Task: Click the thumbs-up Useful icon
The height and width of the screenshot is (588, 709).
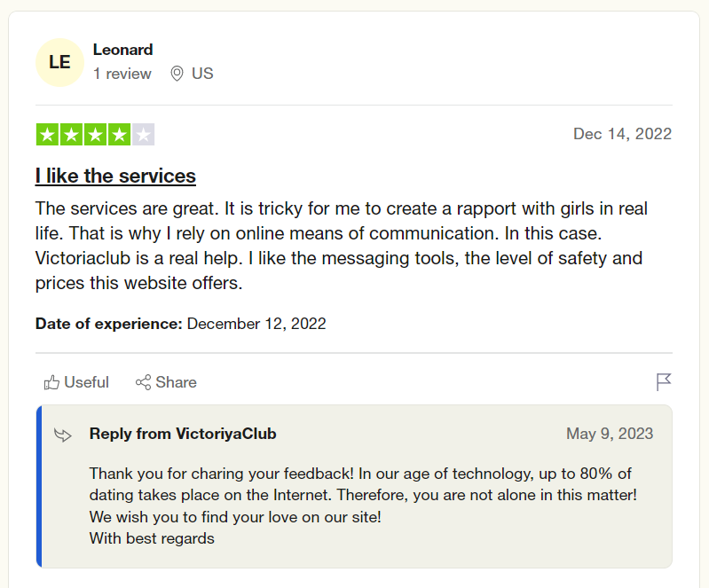Action: coord(51,382)
